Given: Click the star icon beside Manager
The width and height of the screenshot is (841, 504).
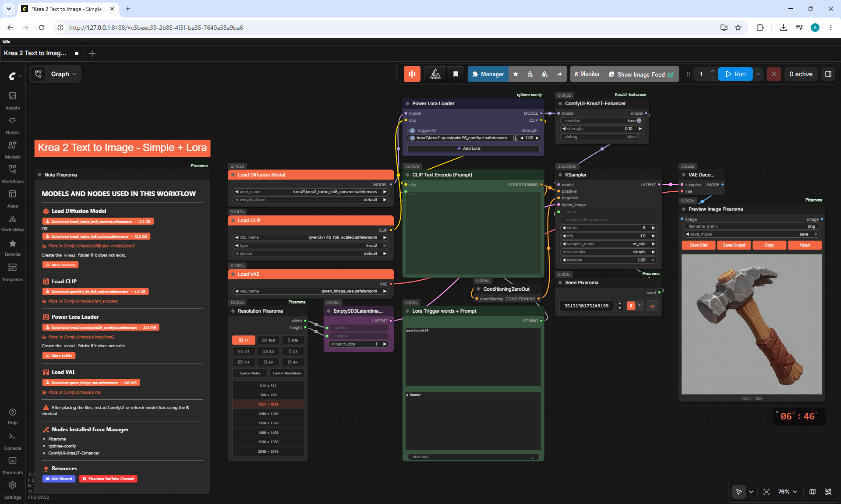Looking at the screenshot, I should [x=516, y=74].
